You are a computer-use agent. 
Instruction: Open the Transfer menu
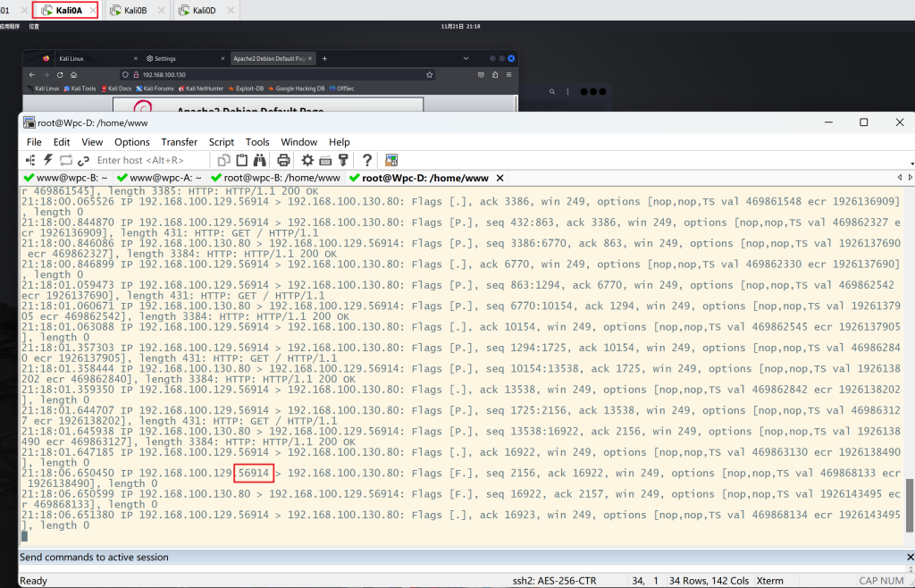pyautogui.click(x=179, y=142)
